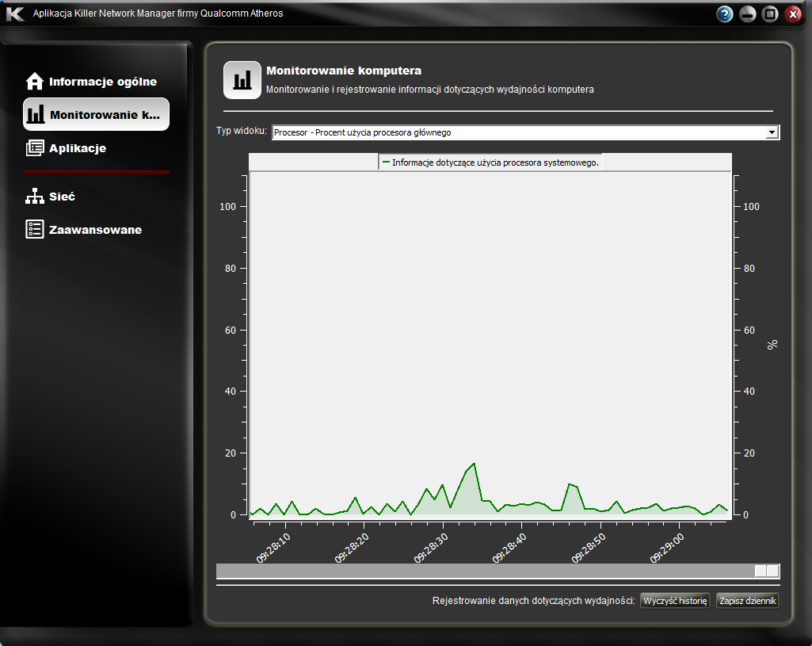Click the 09:28:20 time axis label
Viewport: 812px width, 646px height.
click(351, 548)
